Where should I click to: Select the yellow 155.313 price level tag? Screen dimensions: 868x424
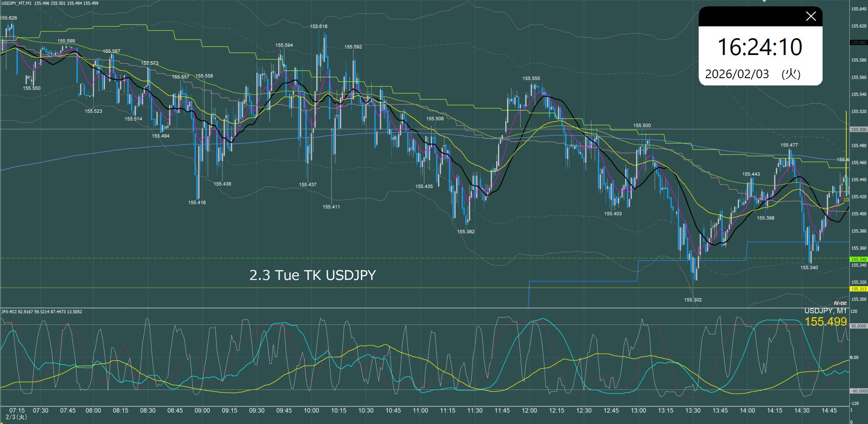click(x=858, y=289)
